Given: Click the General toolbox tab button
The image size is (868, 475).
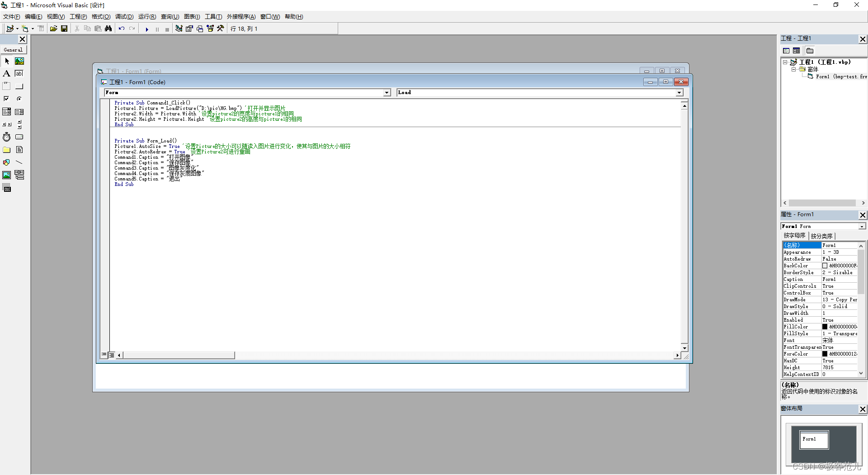Looking at the screenshot, I should tap(14, 50).
